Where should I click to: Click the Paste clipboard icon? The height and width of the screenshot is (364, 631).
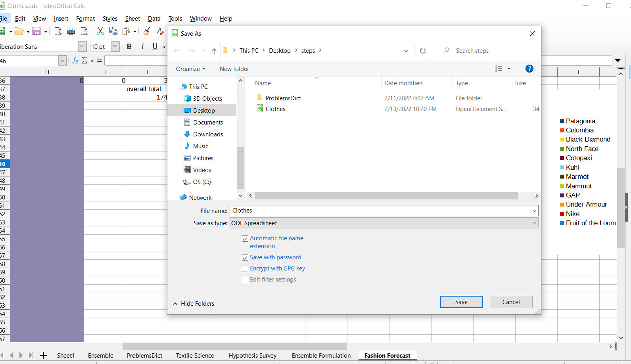(127, 31)
